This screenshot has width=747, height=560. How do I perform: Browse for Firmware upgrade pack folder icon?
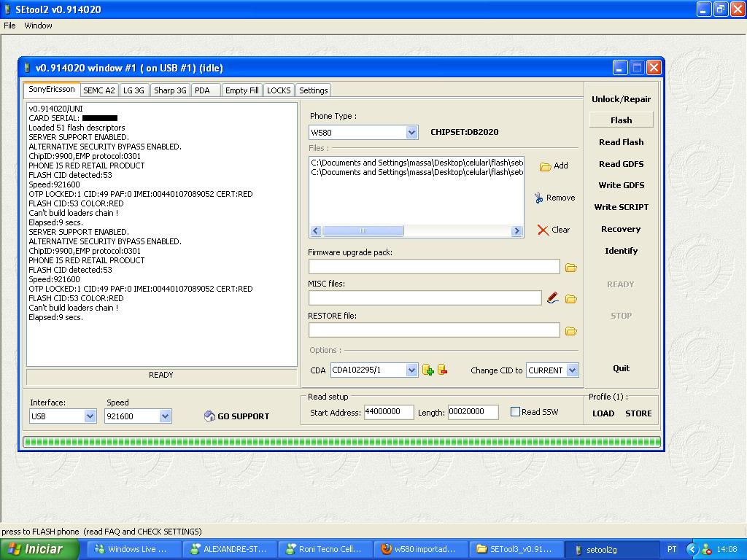pos(570,268)
